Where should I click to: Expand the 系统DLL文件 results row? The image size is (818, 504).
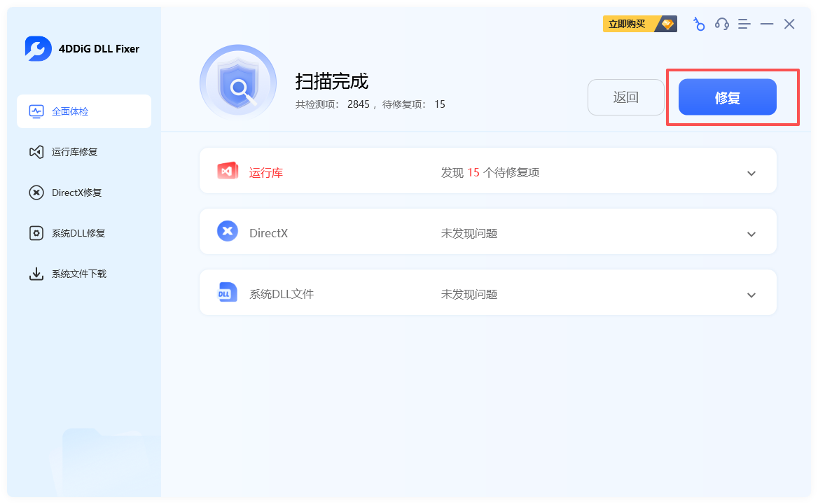point(751,293)
